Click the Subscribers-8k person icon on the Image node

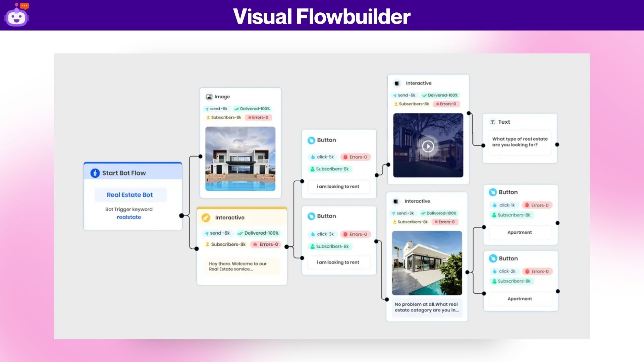pyautogui.click(x=208, y=117)
